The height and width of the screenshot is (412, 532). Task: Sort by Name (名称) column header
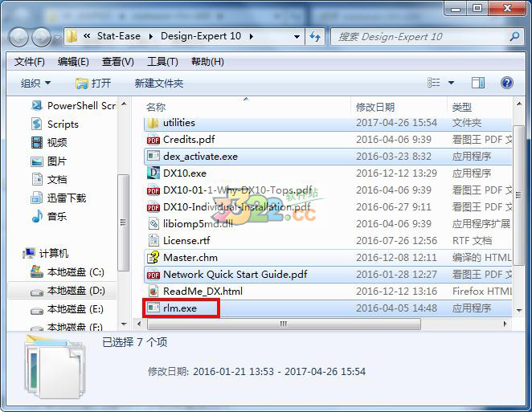pyautogui.click(x=246, y=107)
